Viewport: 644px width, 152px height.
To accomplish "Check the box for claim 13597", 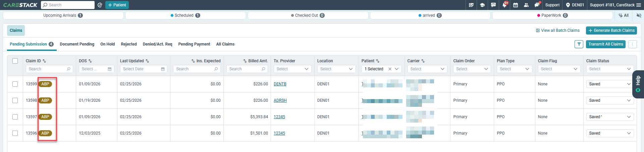I will pyautogui.click(x=15, y=117).
